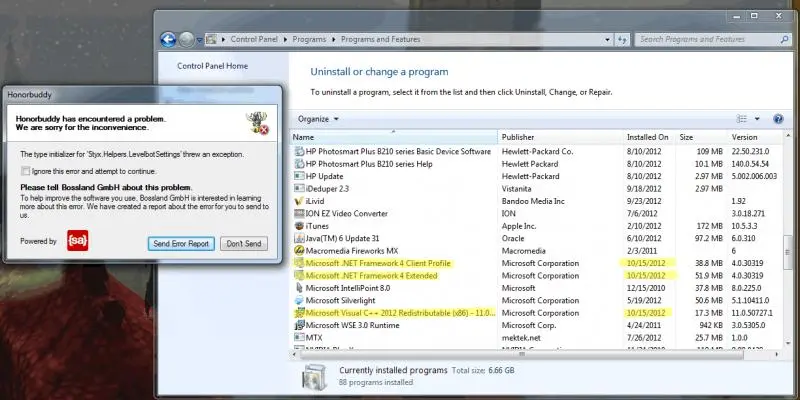Open the view options dropdown arrow
Viewport: 800px width, 400px height.
pos(757,119)
